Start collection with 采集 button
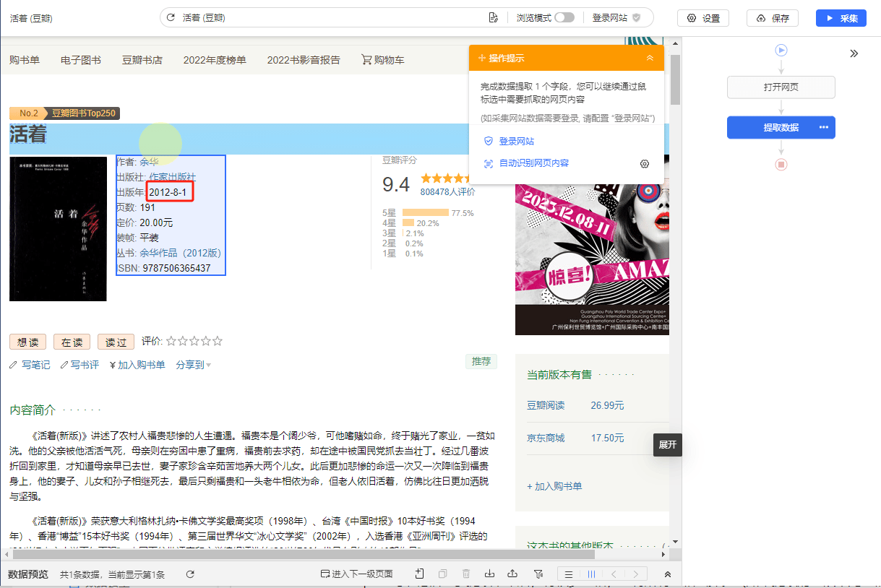This screenshot has width=881, height=588. pyautogui.click(x=841, y=18)
